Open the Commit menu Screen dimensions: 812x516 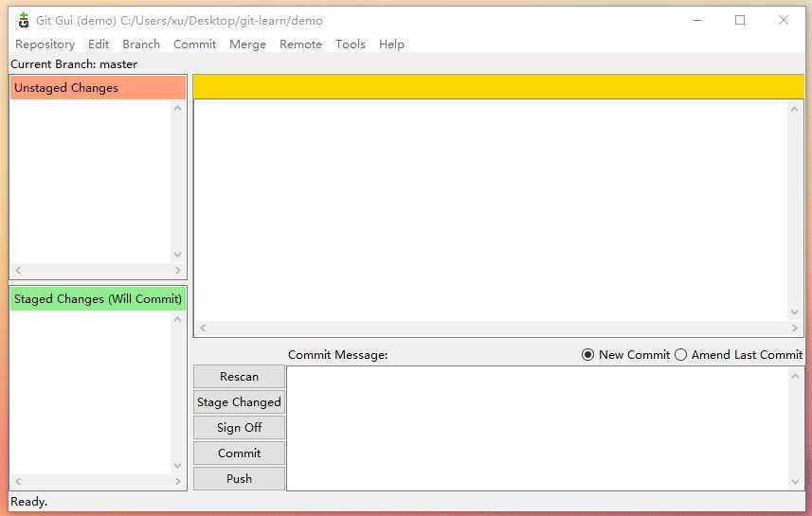click(x=195, y=44)
